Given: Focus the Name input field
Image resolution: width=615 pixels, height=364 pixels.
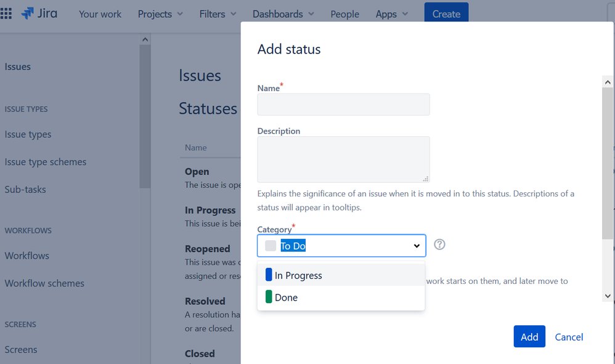Looking at the screenshot, I should pos(344,105).
